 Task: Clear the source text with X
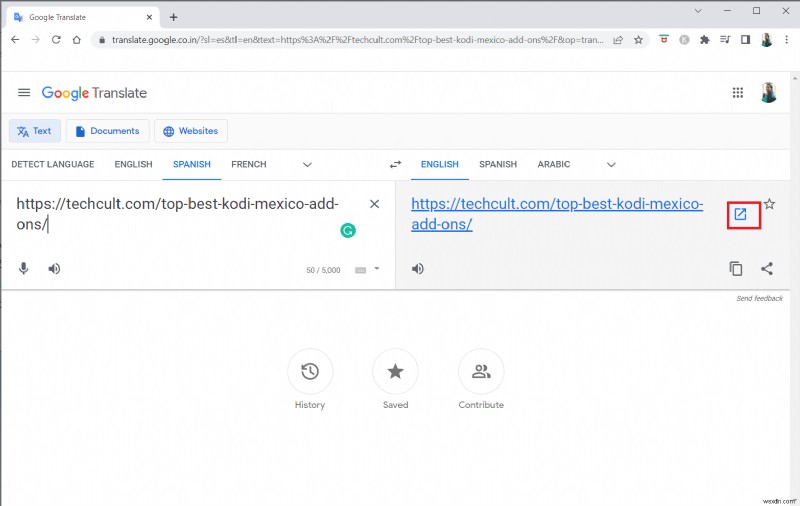(374, 204)
